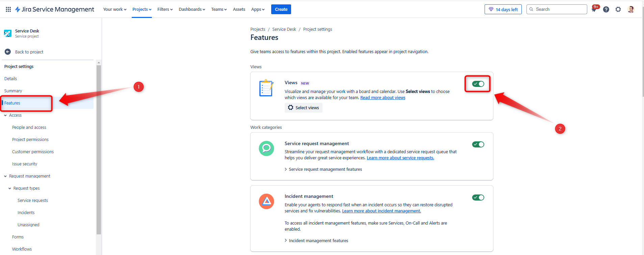Click the Create button

click(x=281, y=9)
